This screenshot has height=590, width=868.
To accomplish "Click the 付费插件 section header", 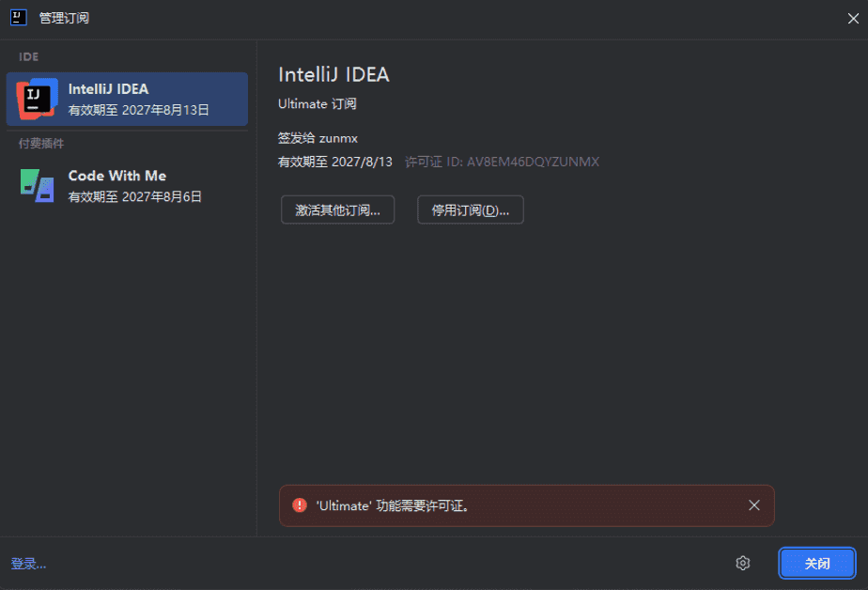I will pos(41,144).
